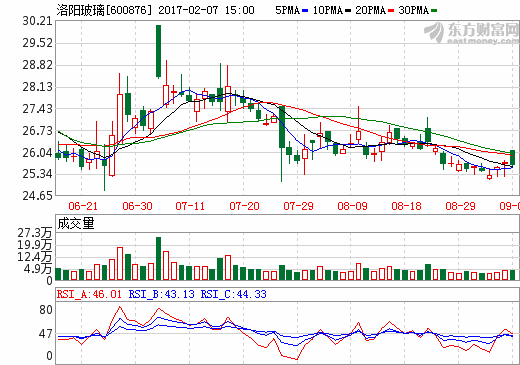520x365 pixels.
Task: Click the RSI_A:46.01 indicator value
Action: (89, 294)
